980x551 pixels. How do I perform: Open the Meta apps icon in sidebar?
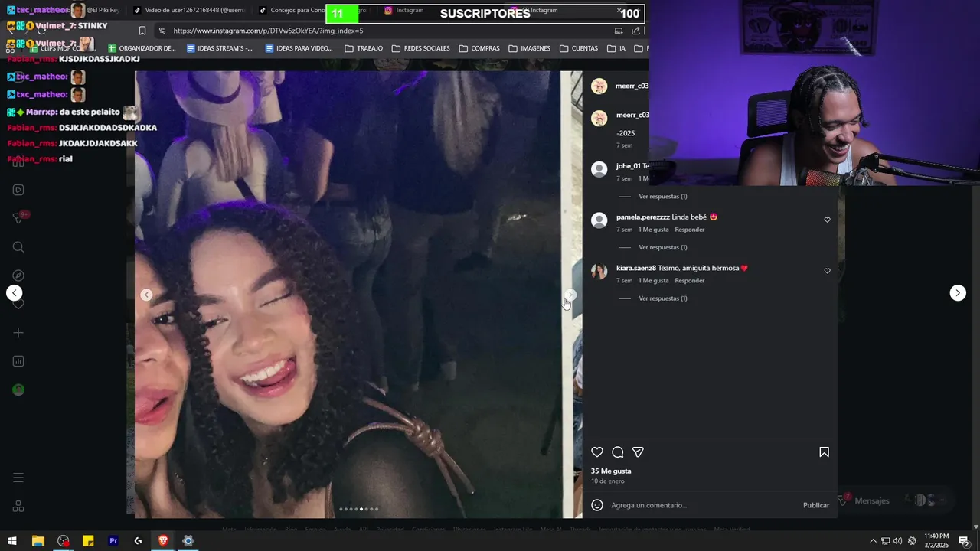pos(18,507)
